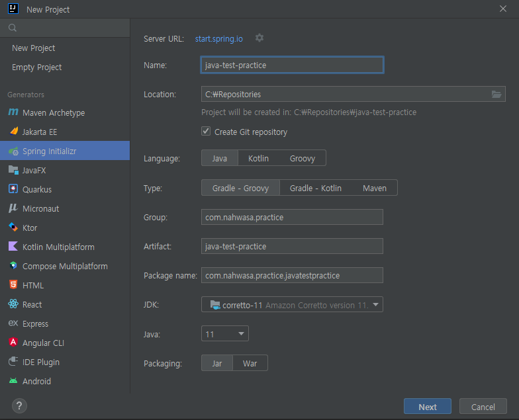Click the Android robot icon
The height and width of the screenshot is (420, 519).
click(13, 381)
